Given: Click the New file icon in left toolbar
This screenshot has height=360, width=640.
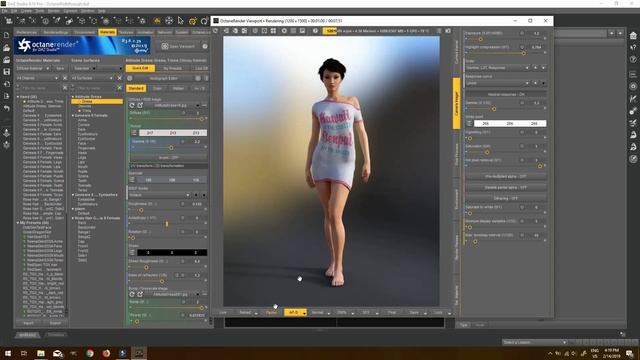Looking at the screenshot, I should (x=7, y=36).
